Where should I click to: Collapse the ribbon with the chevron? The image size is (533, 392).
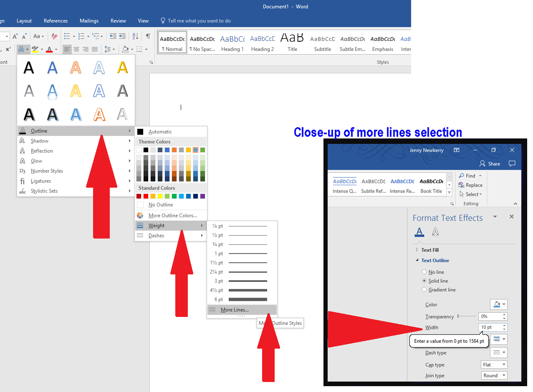515,204
